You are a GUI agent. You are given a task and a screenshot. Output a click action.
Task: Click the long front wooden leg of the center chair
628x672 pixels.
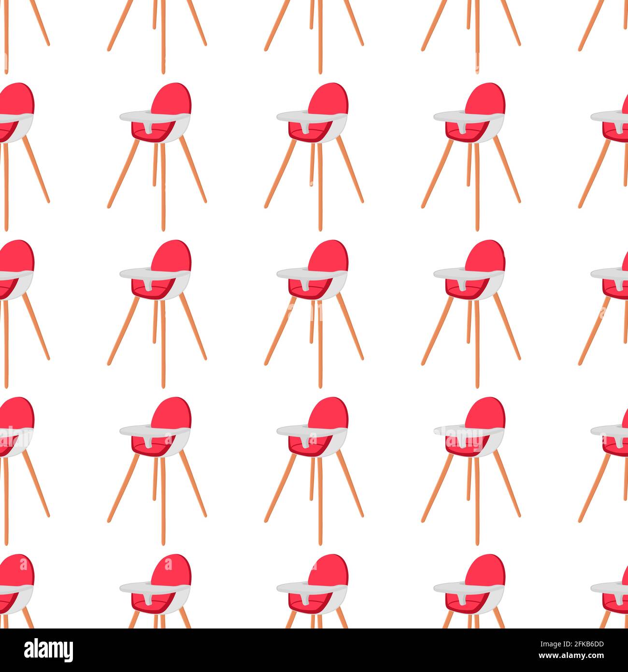tap(320, 344)
